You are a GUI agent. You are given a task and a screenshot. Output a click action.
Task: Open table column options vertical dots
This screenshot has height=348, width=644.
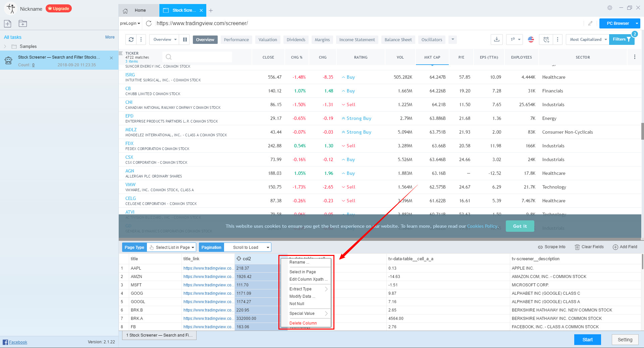635,57
